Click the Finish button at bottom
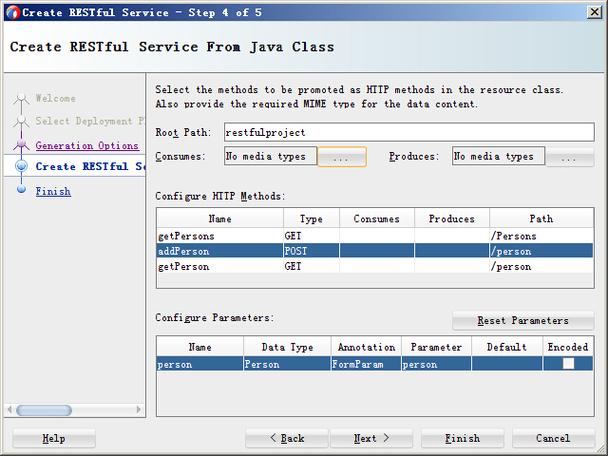608x456 pixels. (x=462, y=439)
